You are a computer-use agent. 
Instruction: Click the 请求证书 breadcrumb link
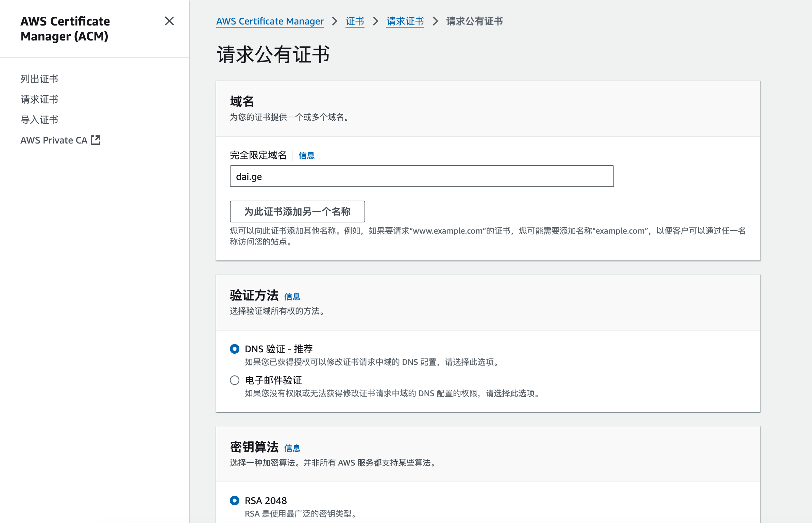pos(405,21)
